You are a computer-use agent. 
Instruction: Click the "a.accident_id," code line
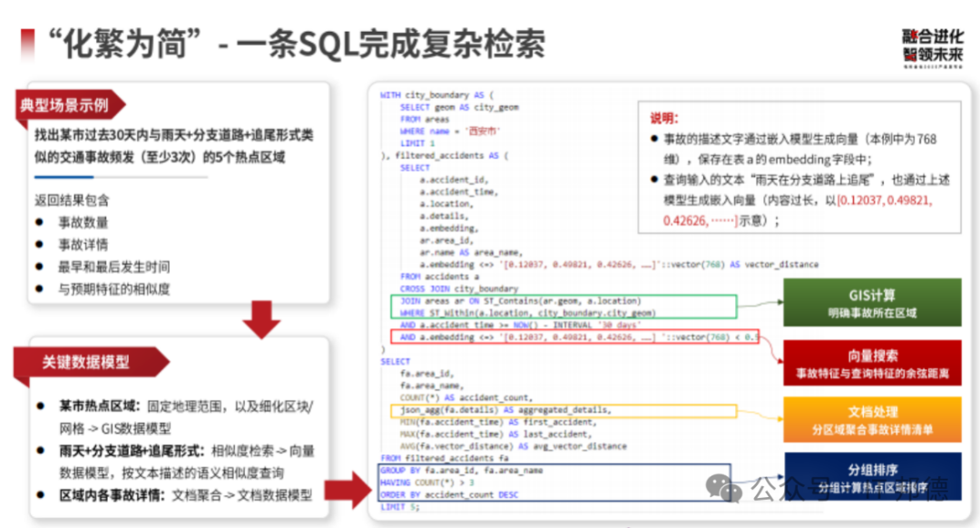click(x=455, y=180)
